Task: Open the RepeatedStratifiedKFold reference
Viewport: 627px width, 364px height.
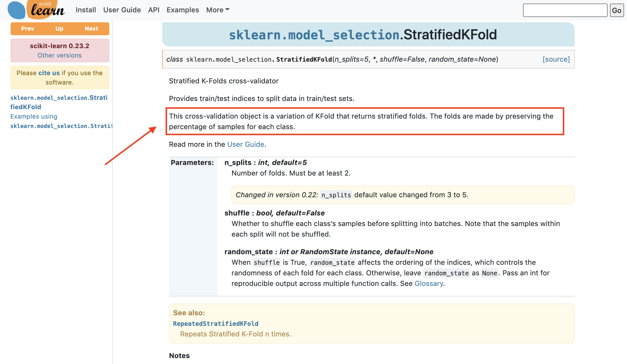Action: coord(216,323)
